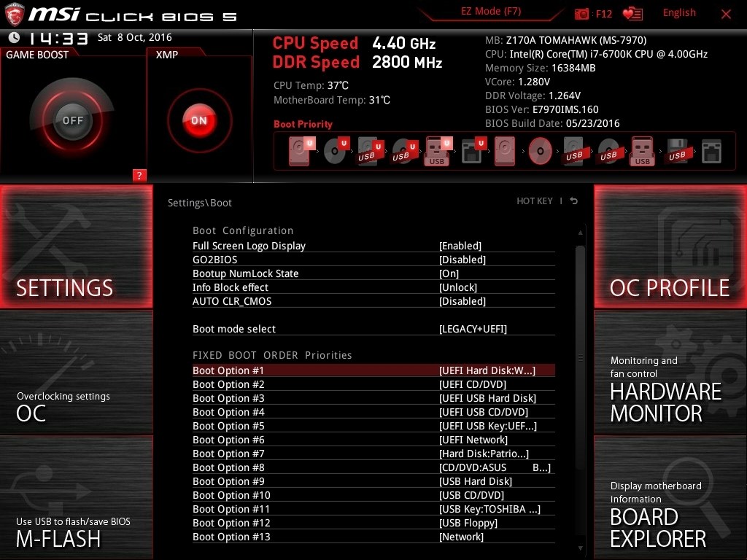Change the language from English
The image size is (747, 560).
[679, 13]
